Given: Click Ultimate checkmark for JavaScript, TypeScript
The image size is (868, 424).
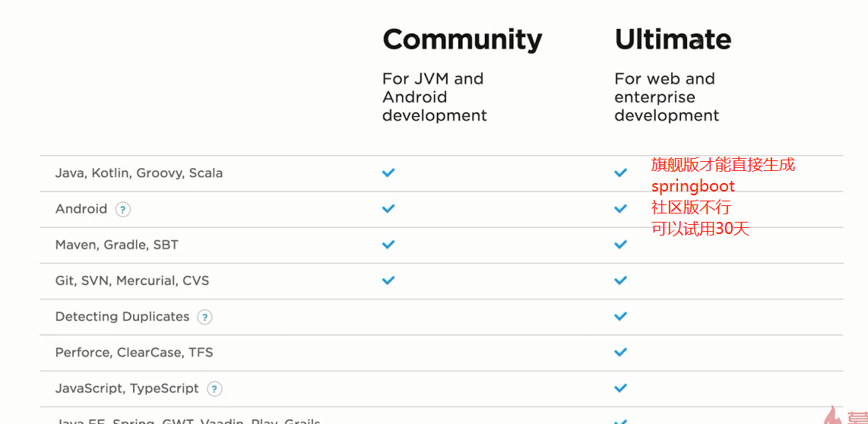Looking at the screenshot, I should coord(620,388).
